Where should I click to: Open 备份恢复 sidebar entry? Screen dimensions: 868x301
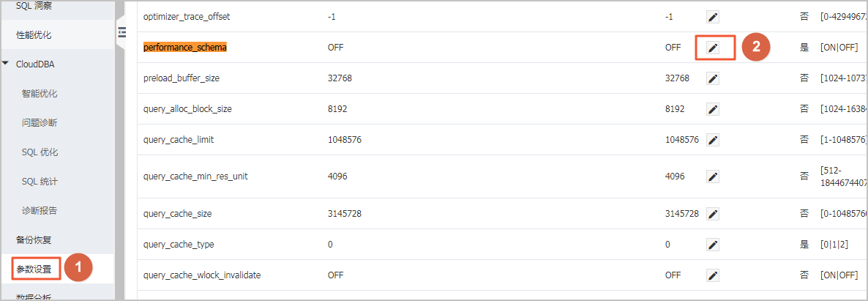34,240
